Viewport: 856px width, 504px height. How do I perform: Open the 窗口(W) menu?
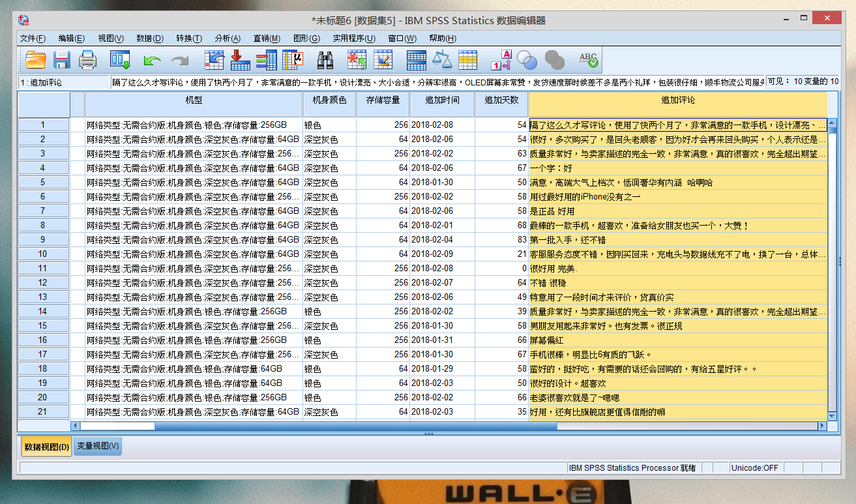[x=402, y=38]
